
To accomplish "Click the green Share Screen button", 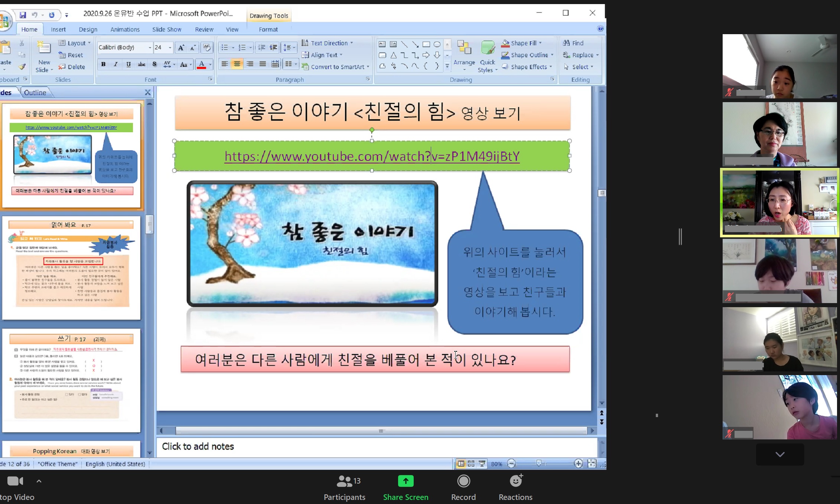I will coord(406,481).
